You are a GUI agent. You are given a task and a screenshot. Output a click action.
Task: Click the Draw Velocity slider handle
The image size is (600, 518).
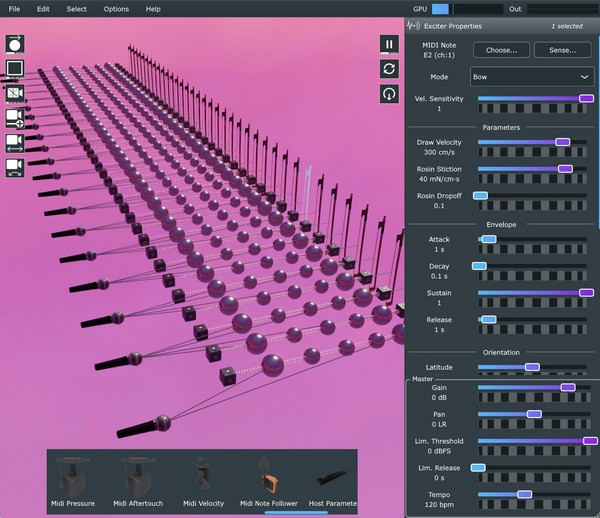point(562,143)
